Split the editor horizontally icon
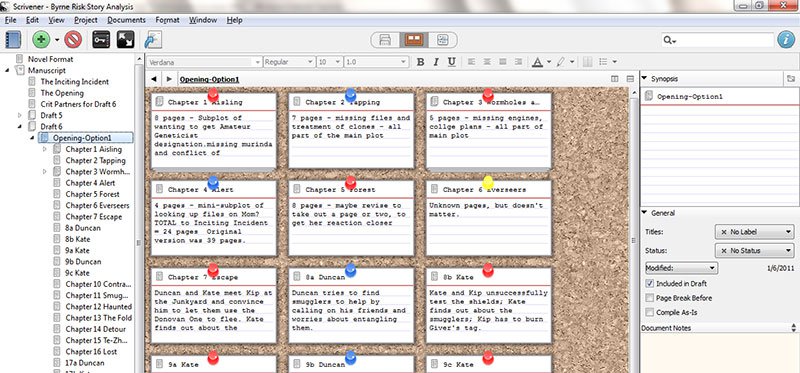The width and height of the screenshot is (800, 373). coord(630,79)
